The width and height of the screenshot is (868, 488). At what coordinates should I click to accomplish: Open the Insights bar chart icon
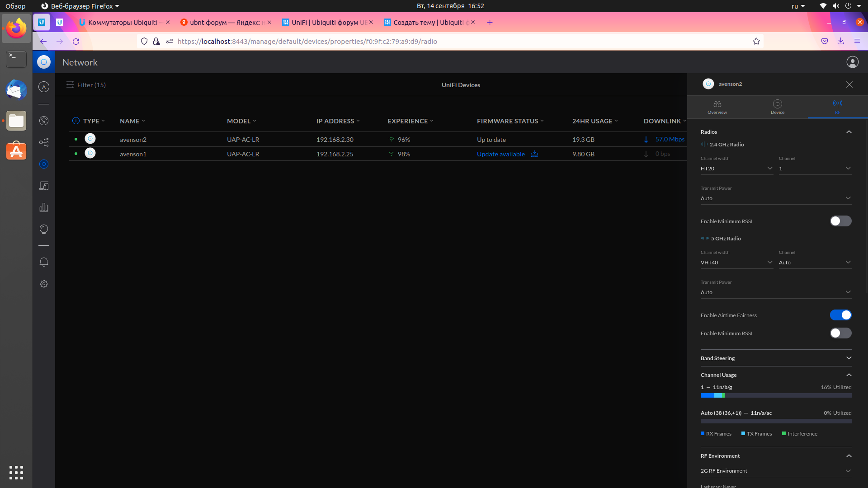click(x=44, y=207)
